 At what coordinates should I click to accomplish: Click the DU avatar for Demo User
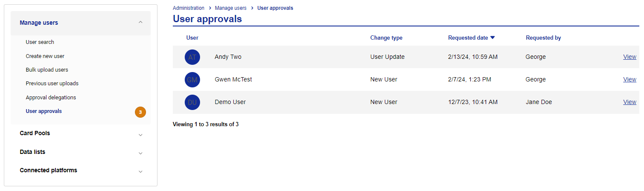point(192,102)
